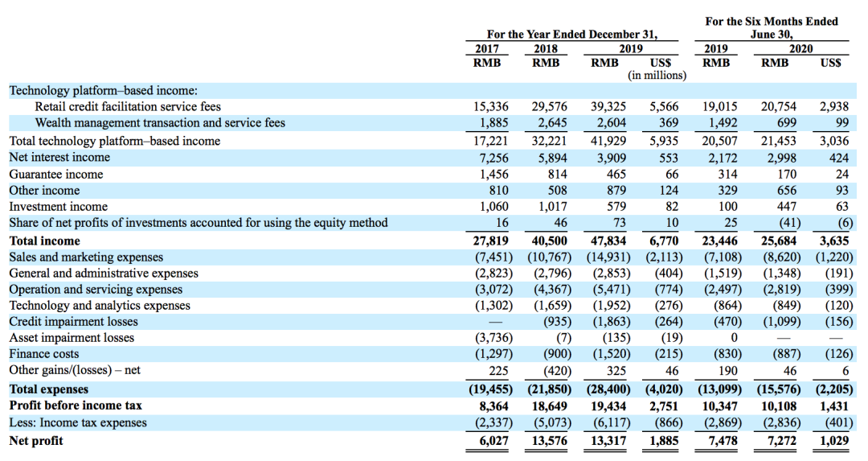Click profit before tax value 10,347
This screenshot has width=868, height=461.
pos(719,405)
